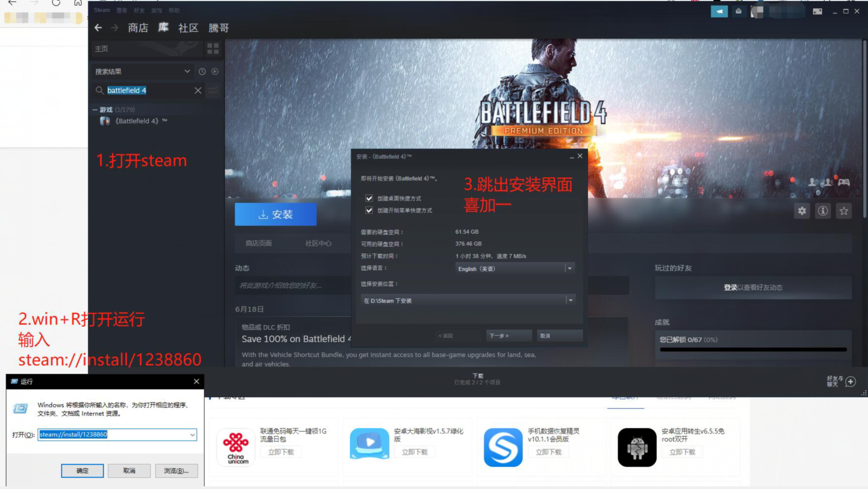Open the Android app converter icon
This screenshot has width=868, height=489.
[x=637, y=447]
